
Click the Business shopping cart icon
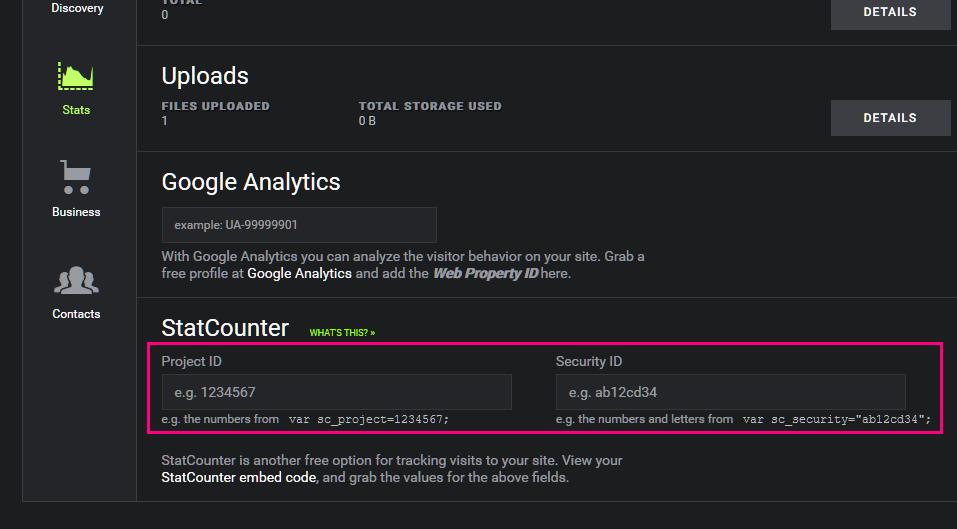76,177
